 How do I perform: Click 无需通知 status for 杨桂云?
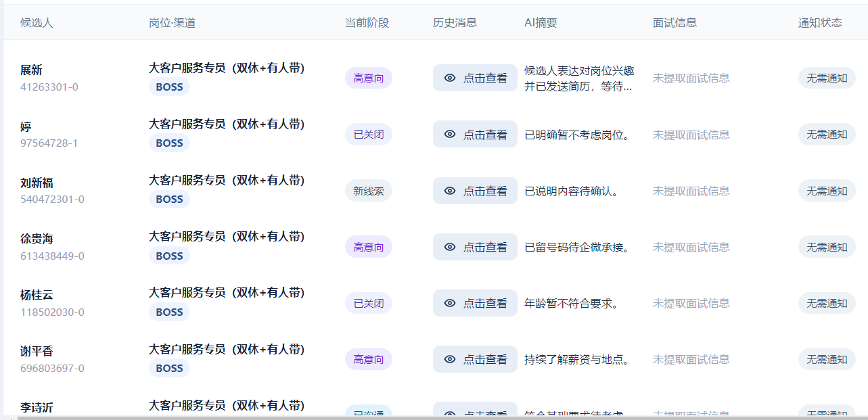[827, 303]
